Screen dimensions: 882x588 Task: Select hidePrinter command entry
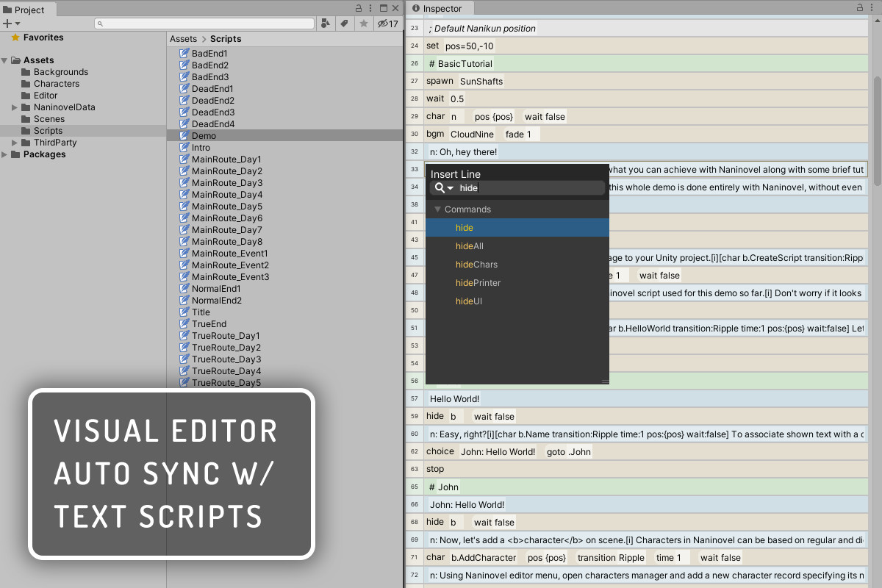tap(478, 283)
